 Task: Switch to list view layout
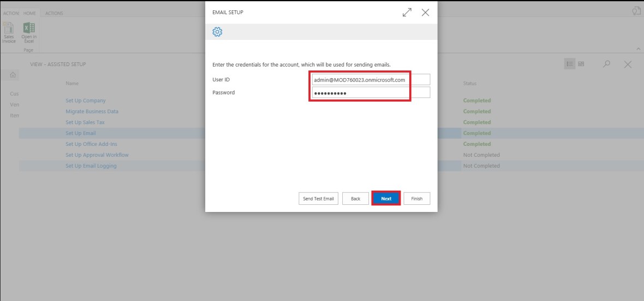pos(570,64)
